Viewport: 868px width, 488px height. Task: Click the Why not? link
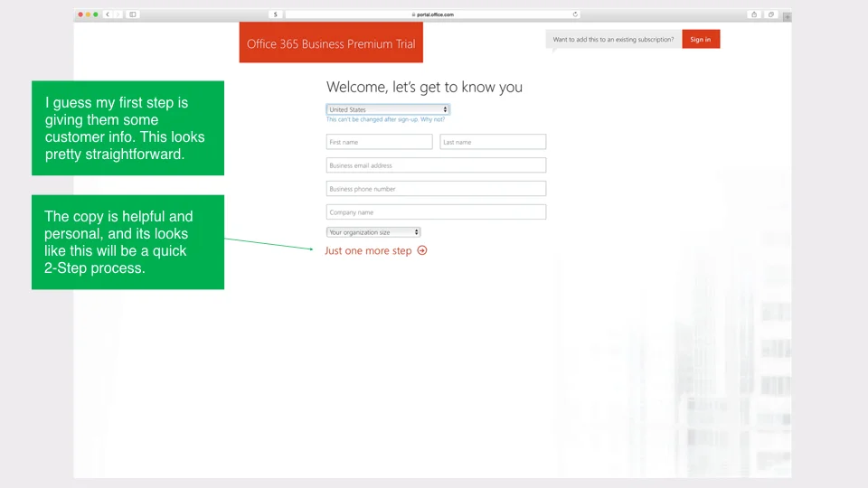tap(432, 119)
